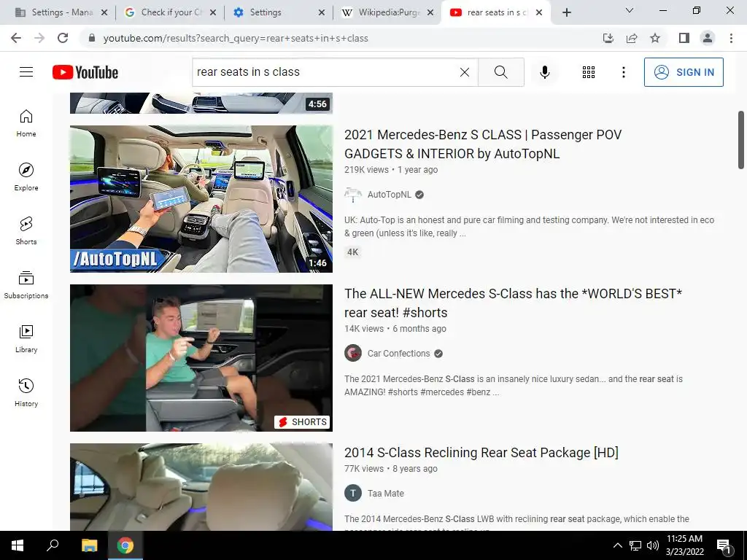Click the magnifier search button
Viewport: 747px width, 560px height.
500,72
